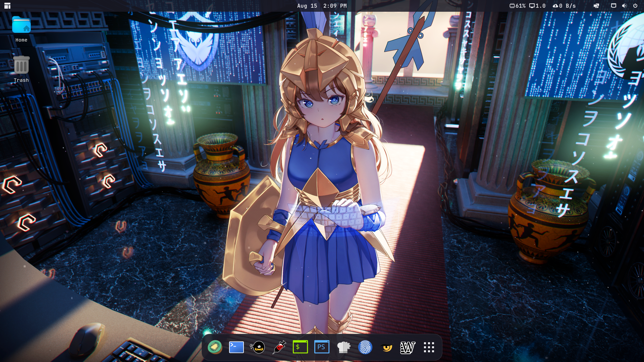Image resolution: width=644 pixels, height=362 pixels.
Task: Open the ninja face app in dock
Action: 258,347
